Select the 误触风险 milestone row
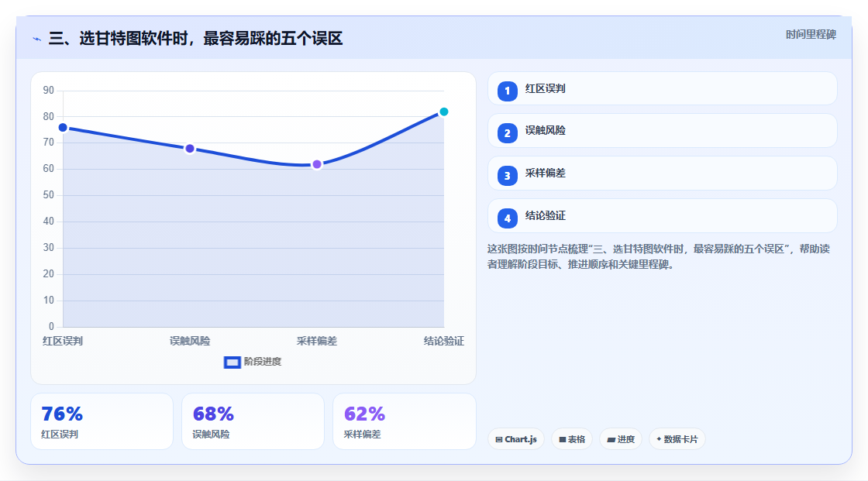868x481 pixels. point(662,131)
